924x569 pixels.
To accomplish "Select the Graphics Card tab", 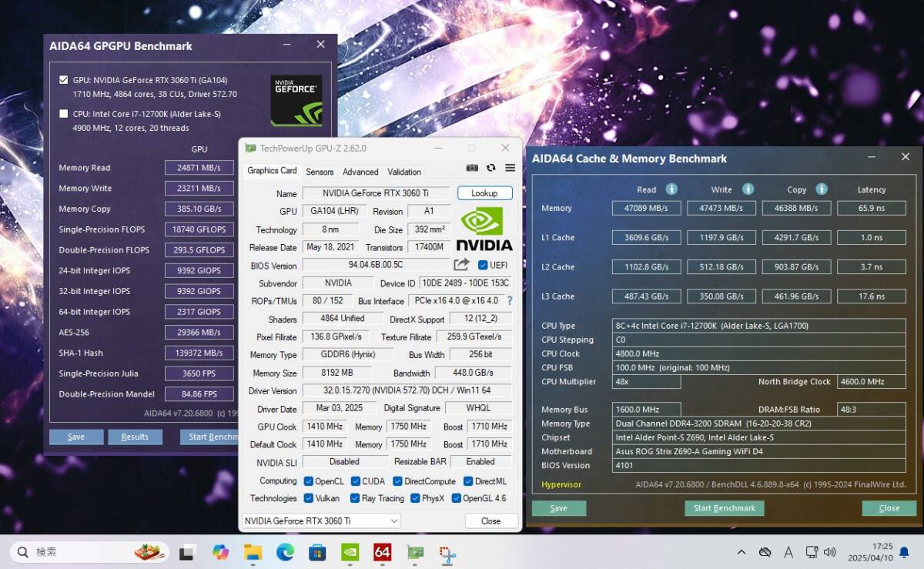I will point(272,171).
